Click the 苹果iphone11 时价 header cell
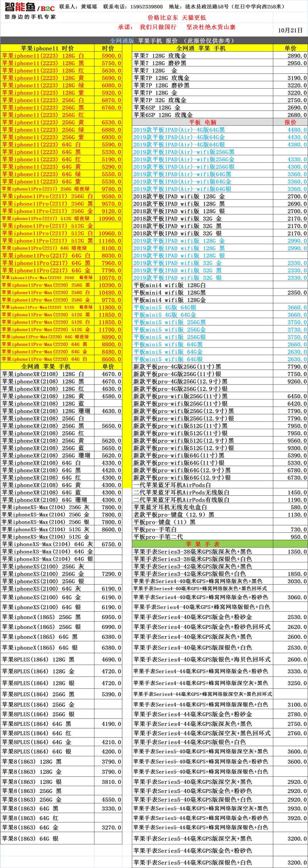This screenshot has height=868, width=308. point(47,48)
